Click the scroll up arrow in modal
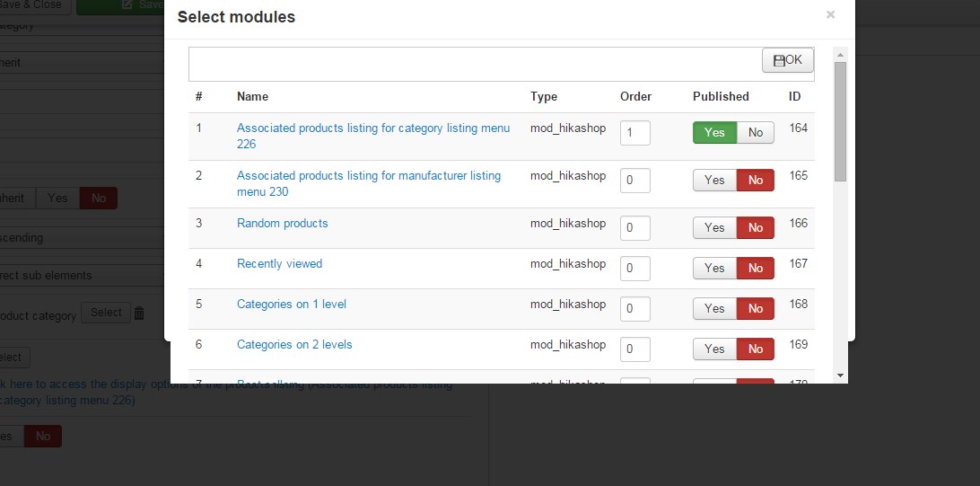This screenshot has height=486, width=980. (x=840, y=54)
